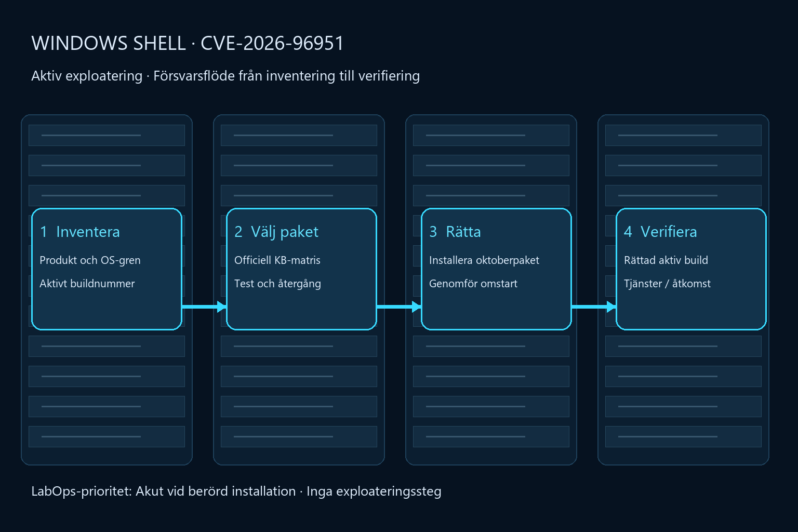Click the line "Tjänster / åtkomst"
Screen dimensions: 798x532
(x=667, y=284)
